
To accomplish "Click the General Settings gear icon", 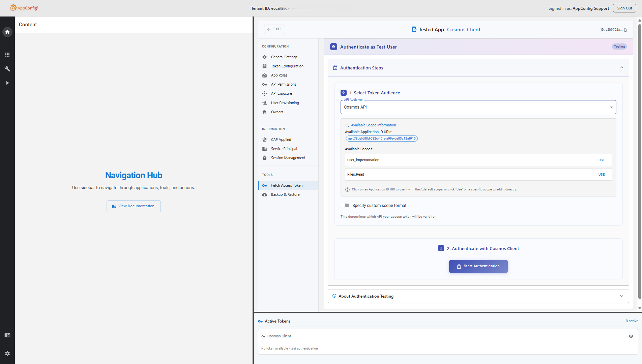I will coord(265,57).
